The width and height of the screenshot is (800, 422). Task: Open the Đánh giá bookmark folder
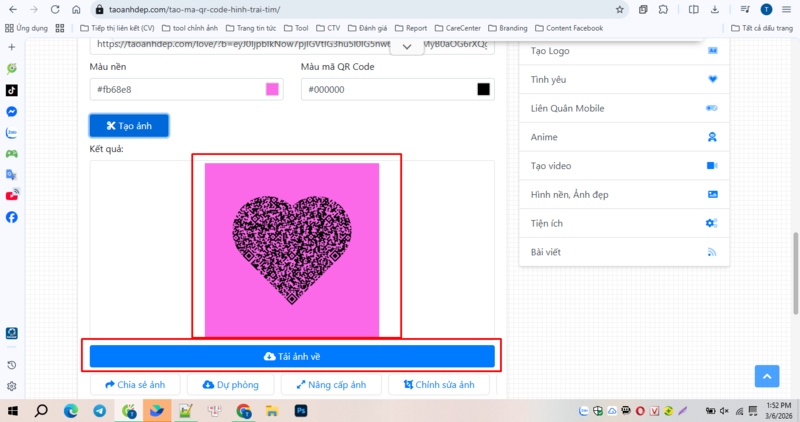pyautogui.click(x=367, y=28)
